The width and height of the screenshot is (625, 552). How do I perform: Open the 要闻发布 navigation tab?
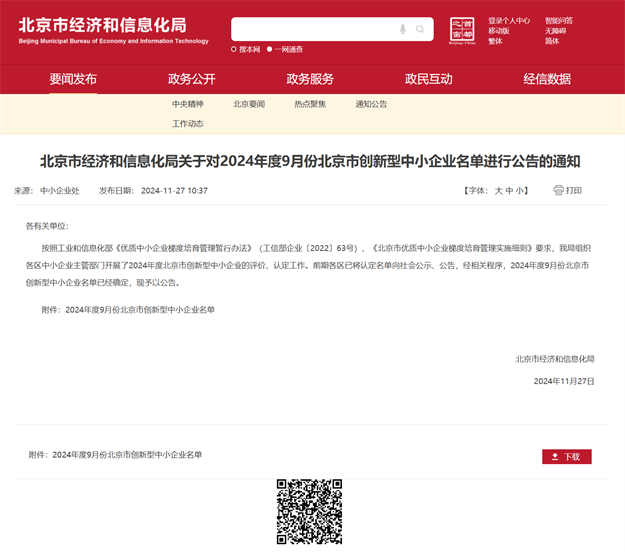click(73, 79)
